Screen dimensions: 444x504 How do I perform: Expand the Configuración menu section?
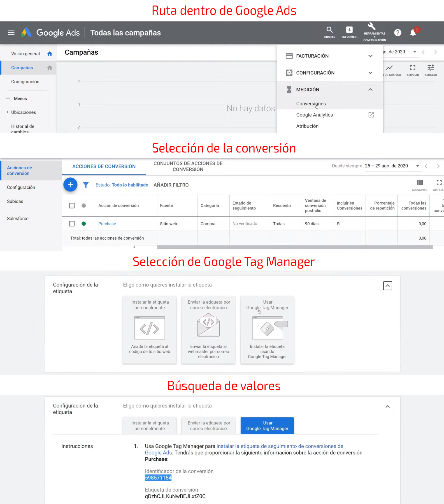tap(370, 73)
